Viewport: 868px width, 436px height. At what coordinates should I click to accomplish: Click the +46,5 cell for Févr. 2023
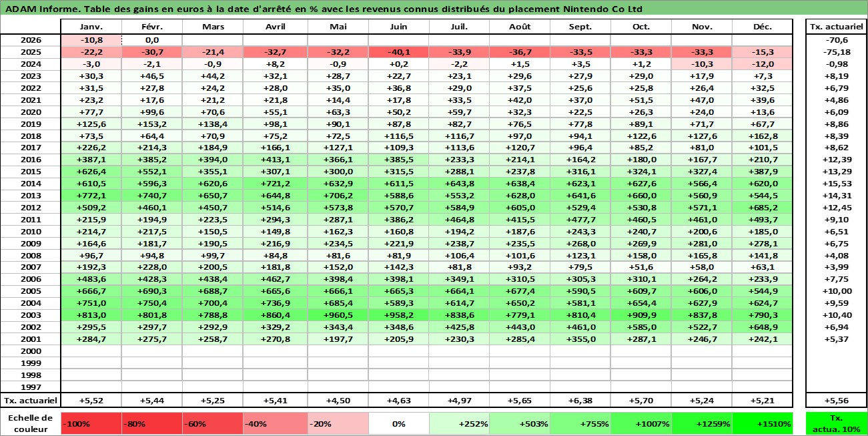tap(152, 76)
